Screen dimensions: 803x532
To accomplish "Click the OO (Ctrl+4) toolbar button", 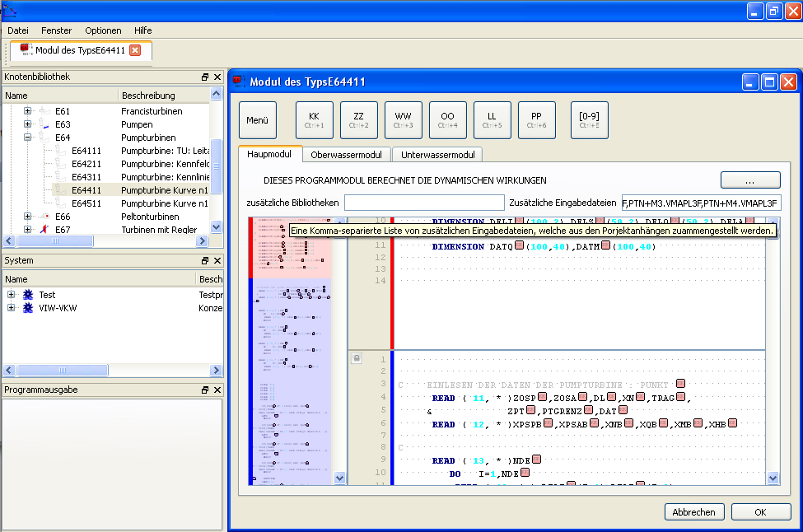I will pyautogui.click(x=447, y=119).
